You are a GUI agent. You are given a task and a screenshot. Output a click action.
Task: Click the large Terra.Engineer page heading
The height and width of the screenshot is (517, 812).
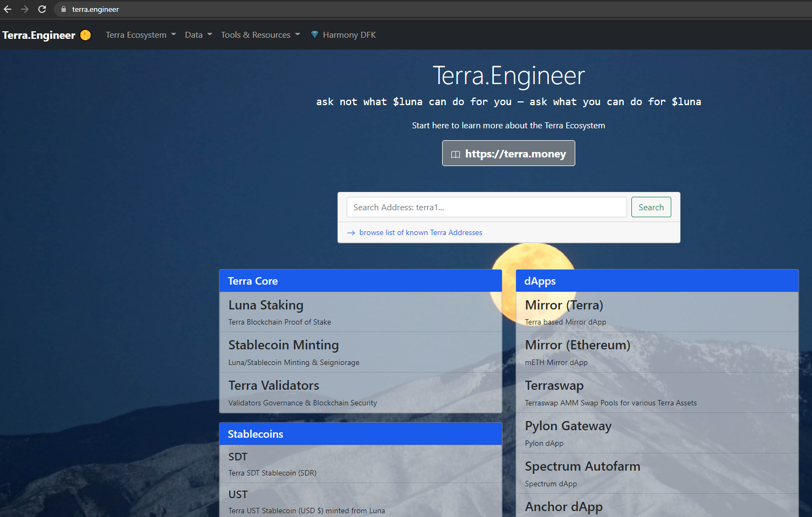point(508,75)
